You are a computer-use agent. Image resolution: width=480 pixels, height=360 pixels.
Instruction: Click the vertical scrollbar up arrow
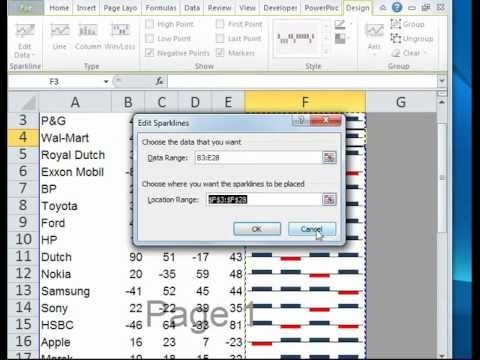click(x=442, y=102)
